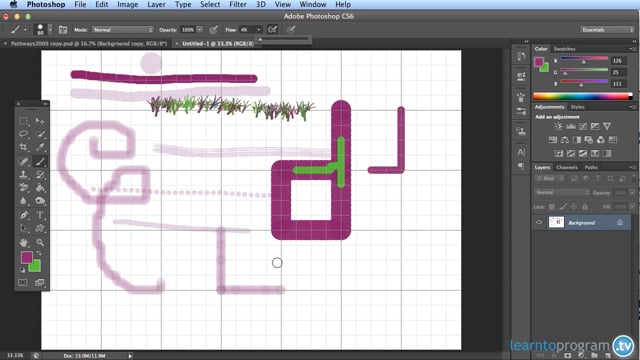Select the Eyedropper tool
Viewport: 640px width, 360px height.
[40, 147]
